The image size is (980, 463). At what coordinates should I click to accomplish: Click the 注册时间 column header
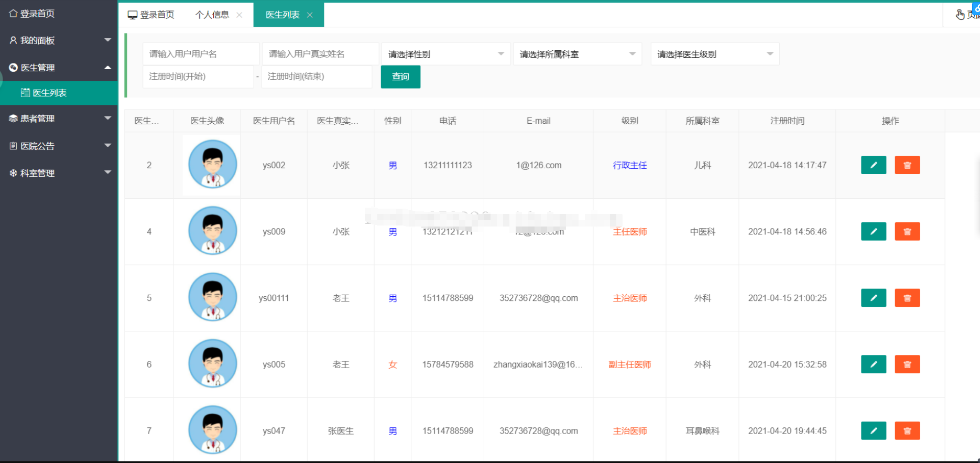pos(787,121)
